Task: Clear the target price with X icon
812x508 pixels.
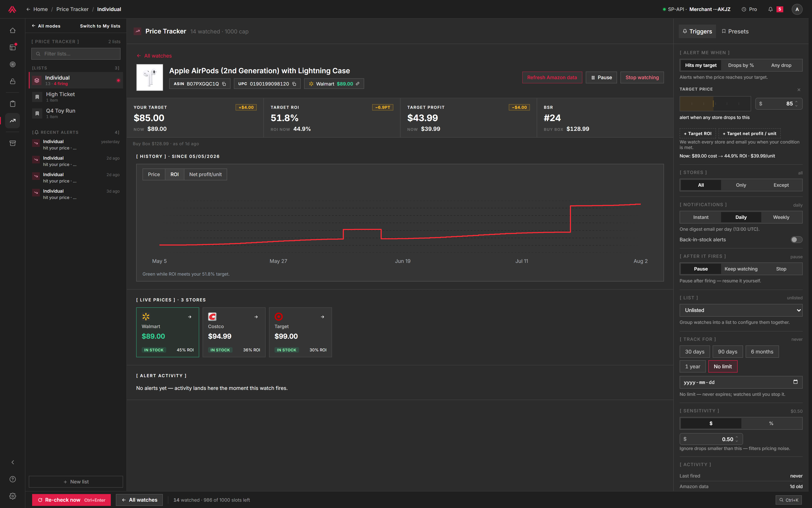Action: pos(799,90)
